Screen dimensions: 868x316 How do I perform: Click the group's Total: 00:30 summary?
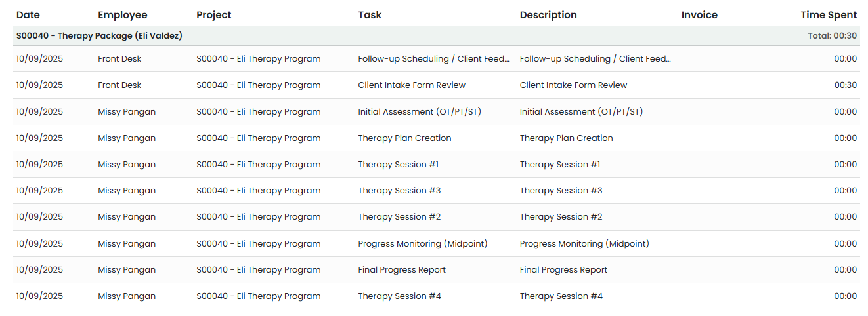coord(832,36)
